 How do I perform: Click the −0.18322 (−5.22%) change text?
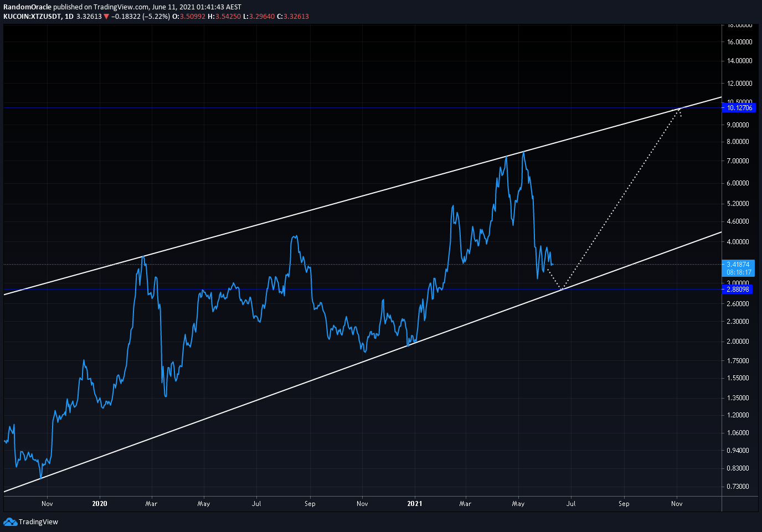(x=141, y=17)
